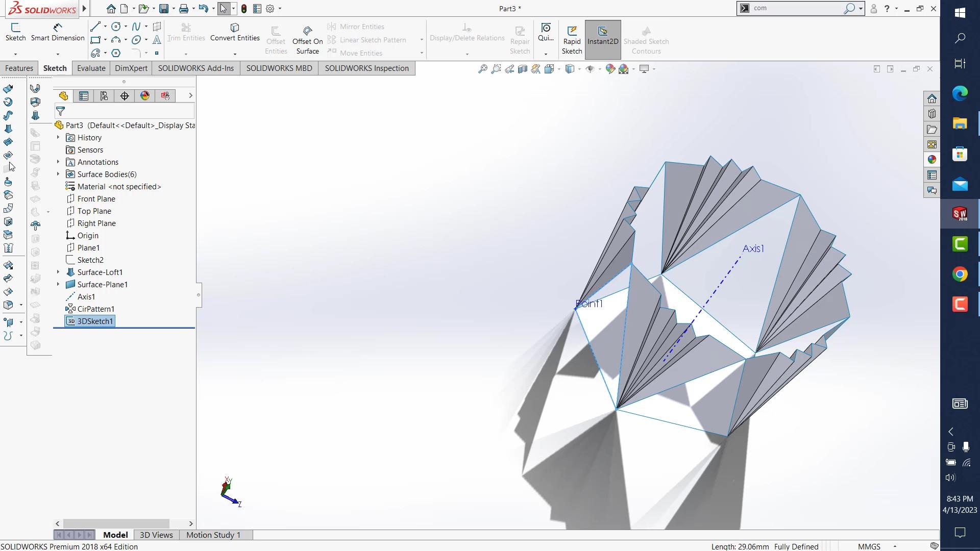The image size is (980, 551).
Task: Click Offset On Surface tool
Action: (x=307, y=40)
